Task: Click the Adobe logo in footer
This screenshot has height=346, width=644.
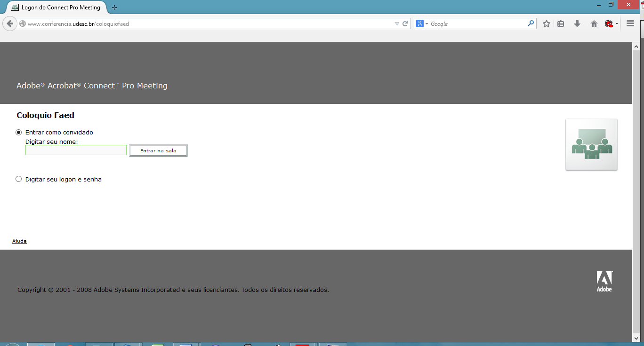Action: pos(604,282)
